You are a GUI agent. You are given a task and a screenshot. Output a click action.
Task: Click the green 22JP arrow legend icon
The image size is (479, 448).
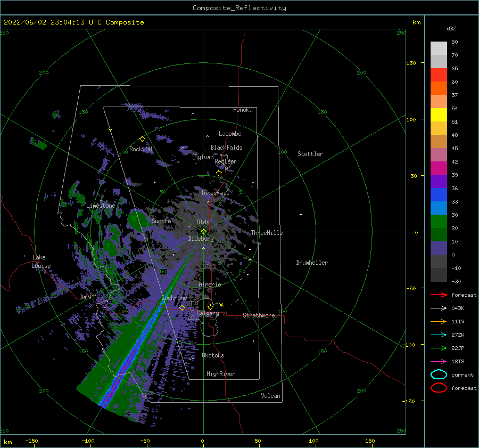(x=439, y=348)
